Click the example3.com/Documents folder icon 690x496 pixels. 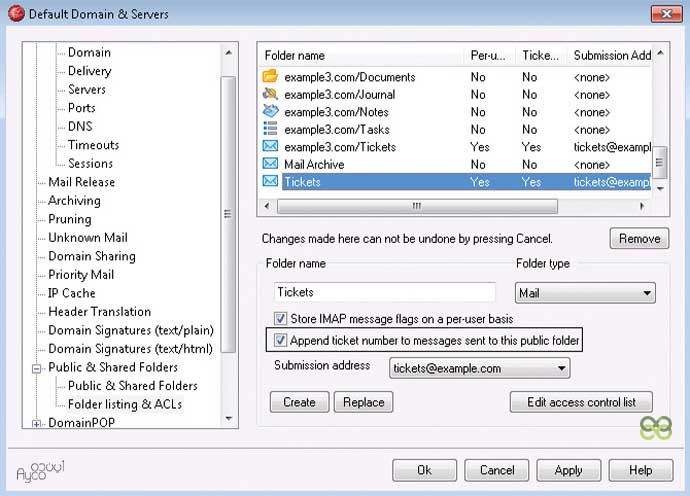pos(269,77)
